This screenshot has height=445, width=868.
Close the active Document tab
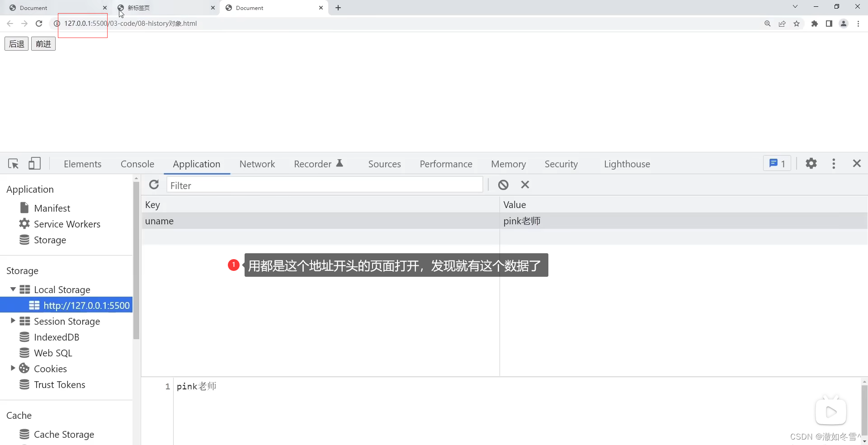[321, 8]
